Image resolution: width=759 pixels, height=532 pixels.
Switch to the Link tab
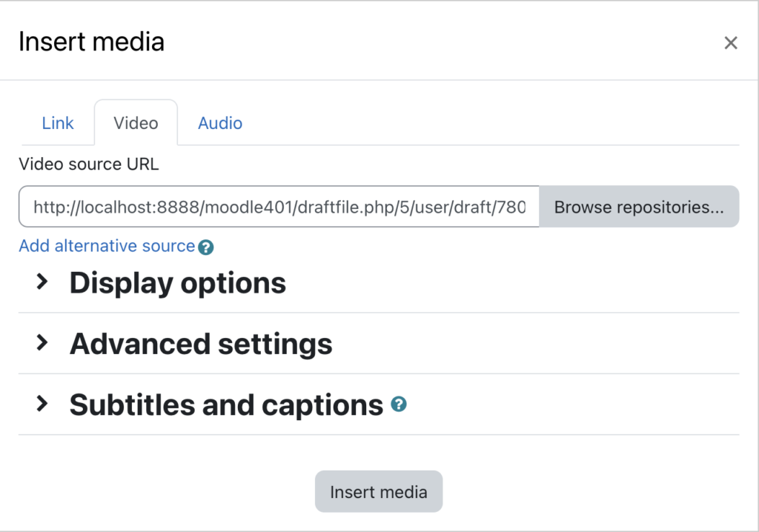tap(58, 123)
